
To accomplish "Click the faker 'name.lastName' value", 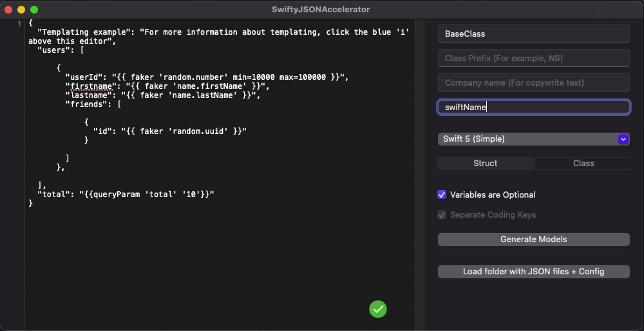I will [189, 95].
